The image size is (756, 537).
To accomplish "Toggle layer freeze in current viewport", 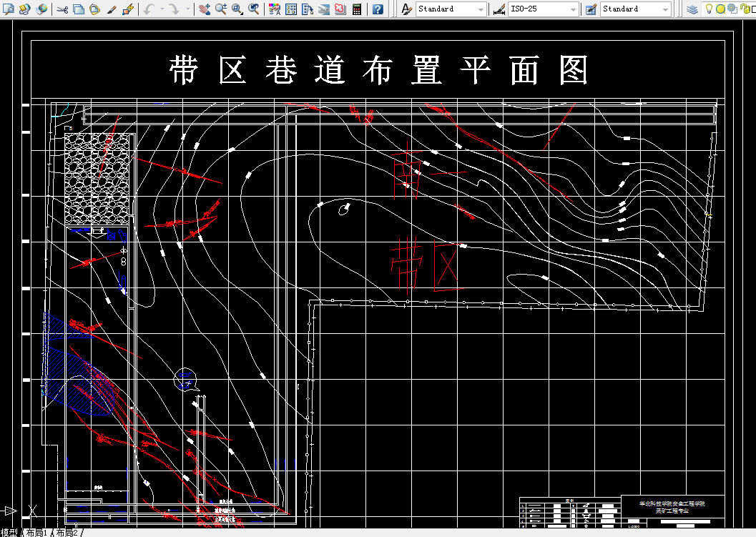I will click(732, 8).
